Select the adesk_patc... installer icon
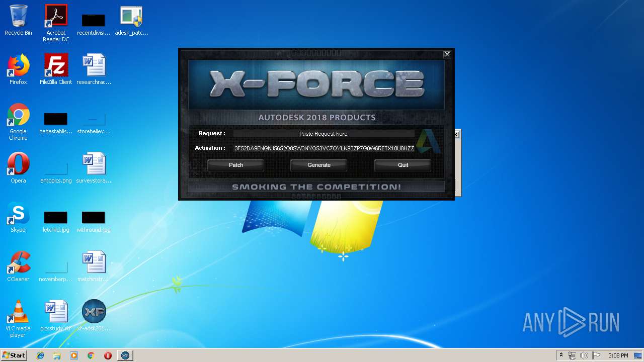The width and height of the screenshot is (644, 362). (131, 21)
